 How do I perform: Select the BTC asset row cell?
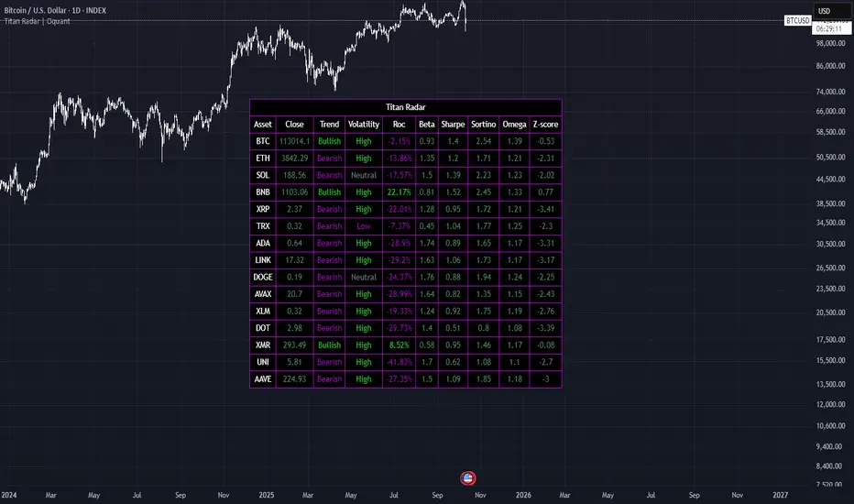point(263,141)
